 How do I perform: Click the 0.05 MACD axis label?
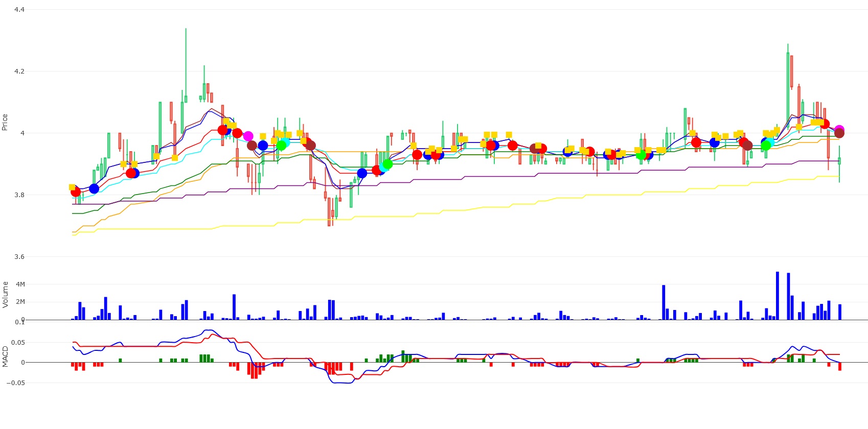click(18, 343)
